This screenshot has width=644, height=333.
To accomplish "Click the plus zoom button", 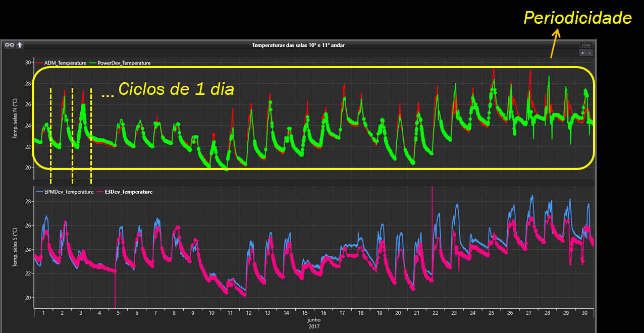I will pyautogui.click(x=582, y=52).
